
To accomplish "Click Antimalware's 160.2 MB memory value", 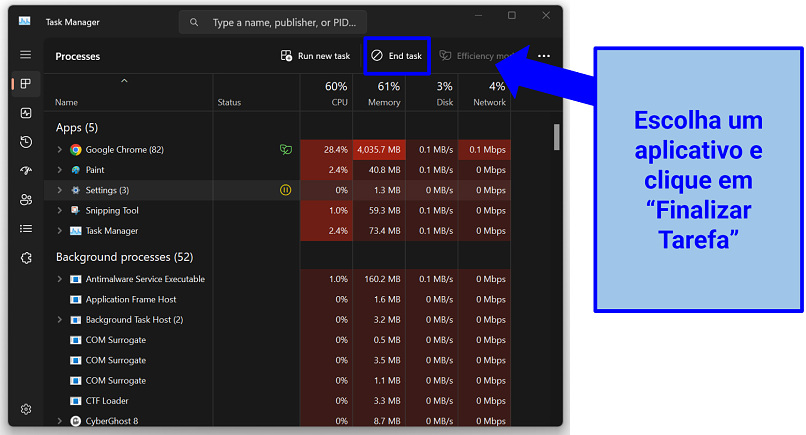I will click(382, 279).
